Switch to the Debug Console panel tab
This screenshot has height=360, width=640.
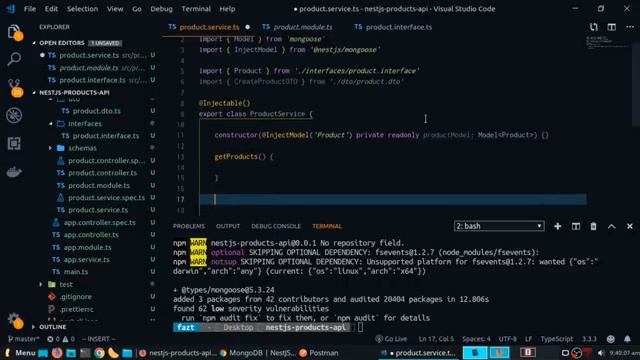tap(276, 226)
